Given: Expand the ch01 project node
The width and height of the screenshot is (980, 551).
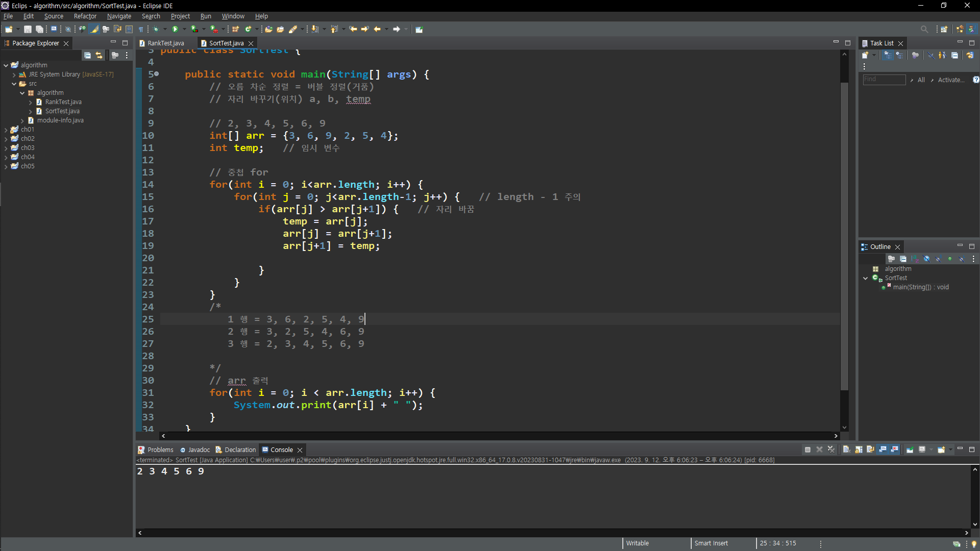Looking at the screenshot, I should [x=6, y=130].
